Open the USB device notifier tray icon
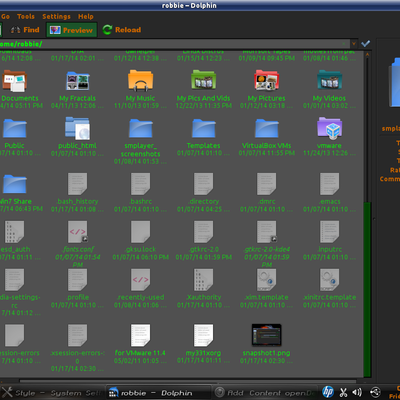This screenshot has width=400, height=400. pyautogui.click(x=375, y=392)
